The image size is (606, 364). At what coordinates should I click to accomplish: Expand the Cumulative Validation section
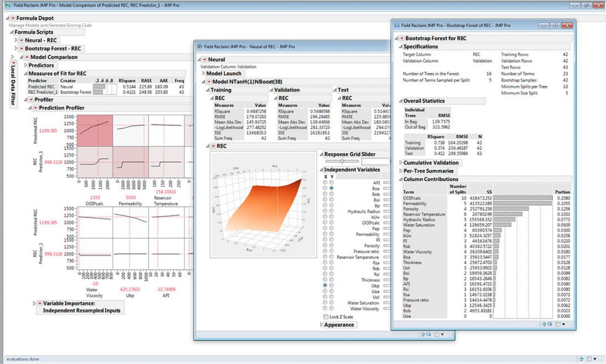click(x=400, y=163)
